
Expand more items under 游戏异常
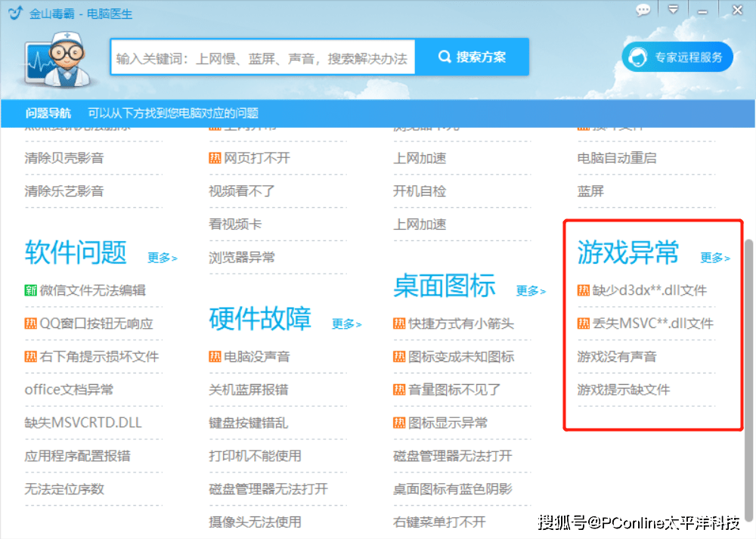pyautogui.click(x=714, y=258)
